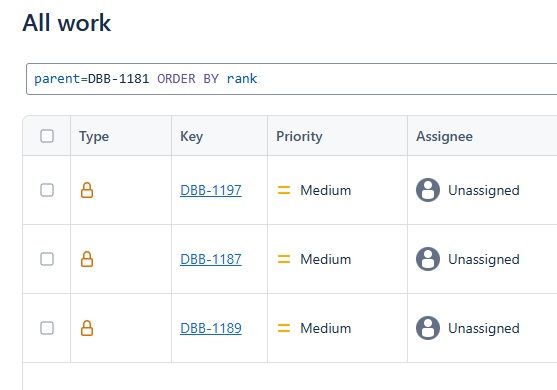Viewport: 557px width, 390px height.
Task: Toggle the select-all checkbox in table header
Action: pos(47,136)
